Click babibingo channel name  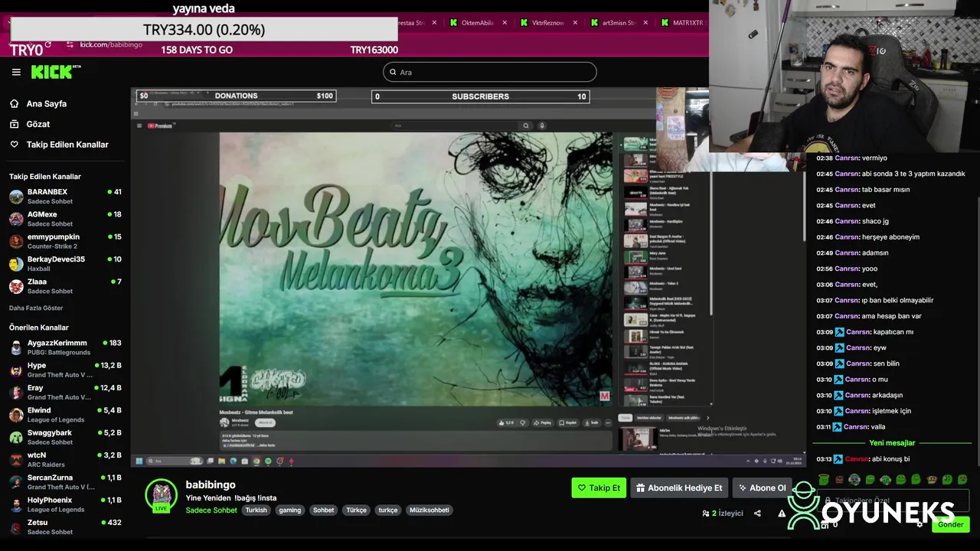pyautogui.click(x=211, y=484)
